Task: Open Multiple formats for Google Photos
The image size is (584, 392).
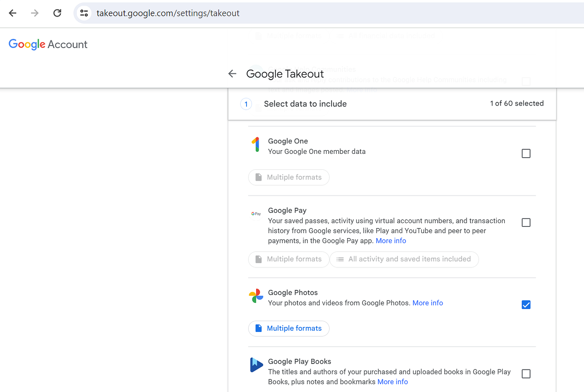Action: point(289,329)
